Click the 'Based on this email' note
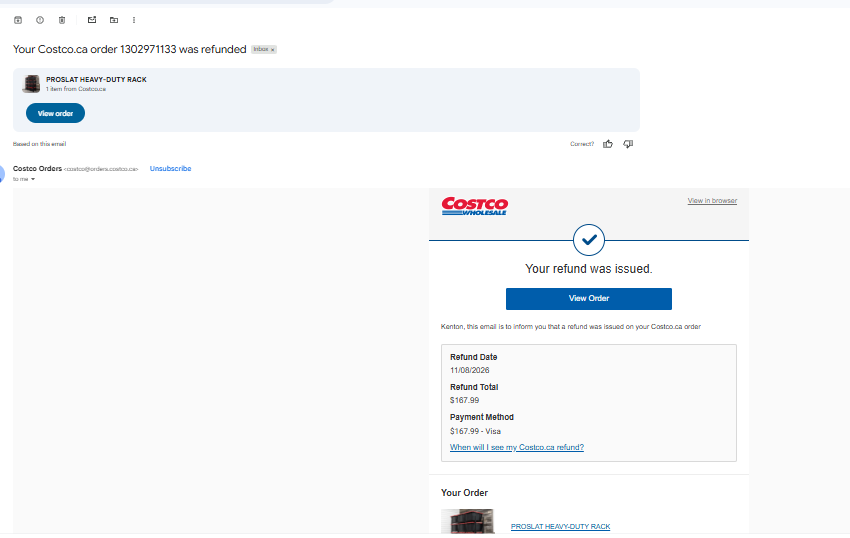850x538 pixels. [x=40, y=144]
